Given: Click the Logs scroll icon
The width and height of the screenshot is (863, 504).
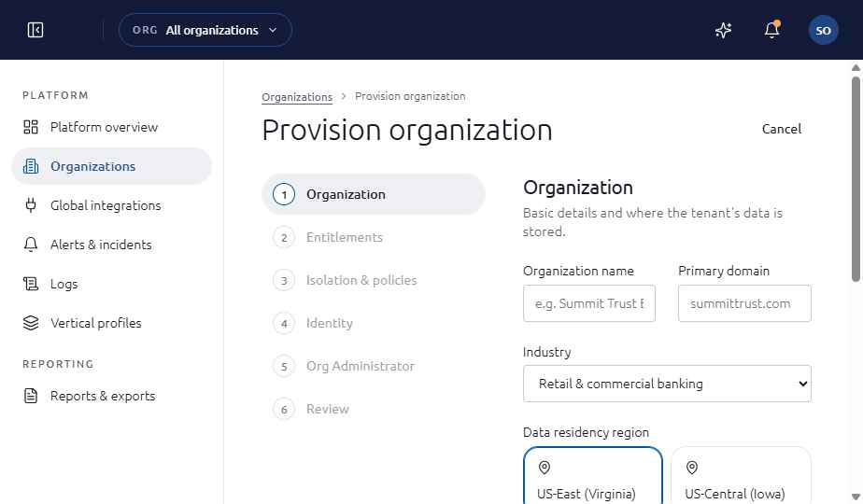Looking at the screenshot, I should click(x=31, y=284).
